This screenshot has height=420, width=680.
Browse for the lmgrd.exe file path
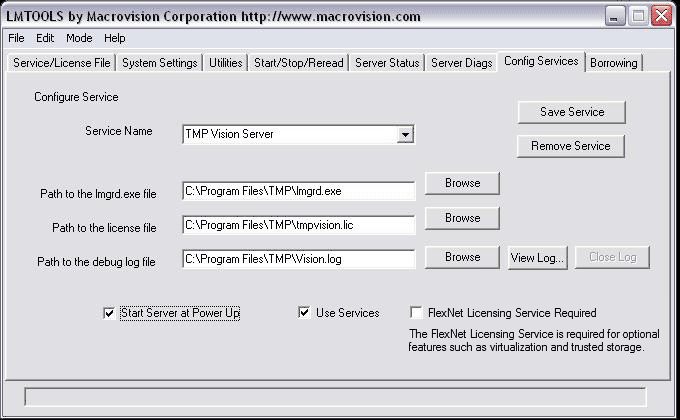click(x=462, y=183)
